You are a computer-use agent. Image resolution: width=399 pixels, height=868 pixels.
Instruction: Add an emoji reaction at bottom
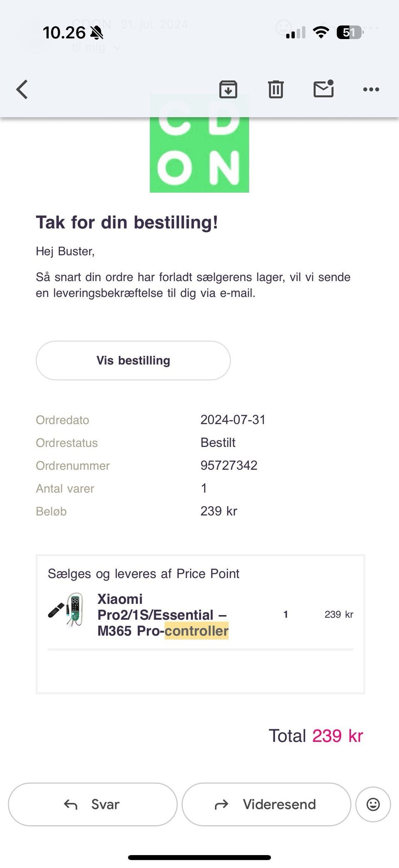click(373, 804)
